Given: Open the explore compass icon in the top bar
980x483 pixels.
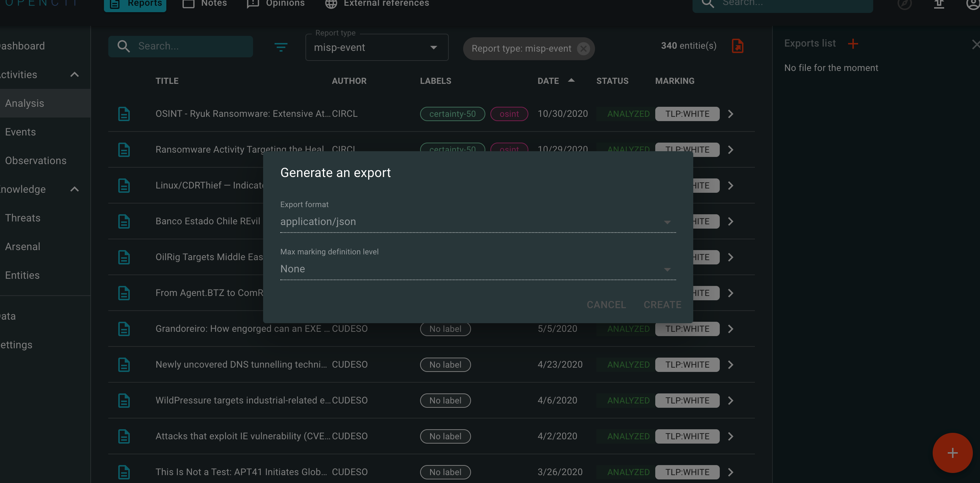Looking at the screenshot, I should click(905, 5).
